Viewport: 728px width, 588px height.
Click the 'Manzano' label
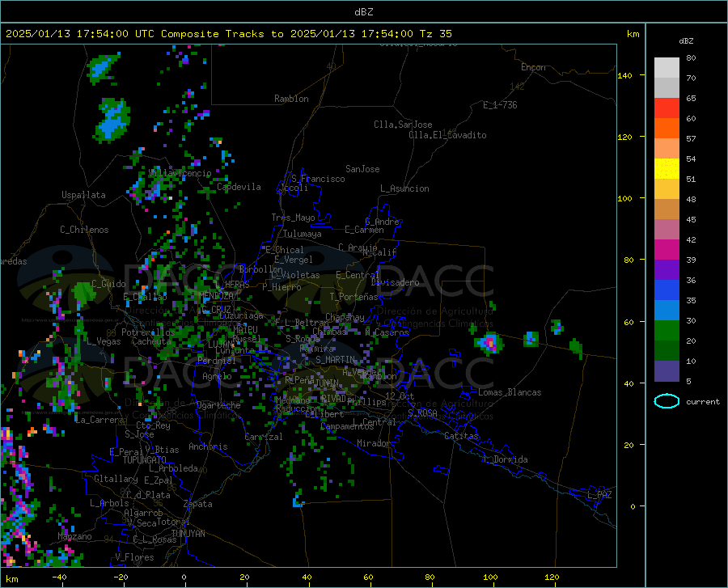tap(74, 536)
